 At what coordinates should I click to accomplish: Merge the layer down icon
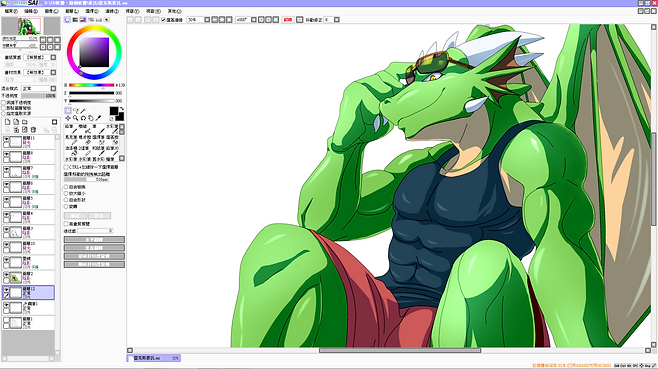pyautogui.click(x=16, y=130)
